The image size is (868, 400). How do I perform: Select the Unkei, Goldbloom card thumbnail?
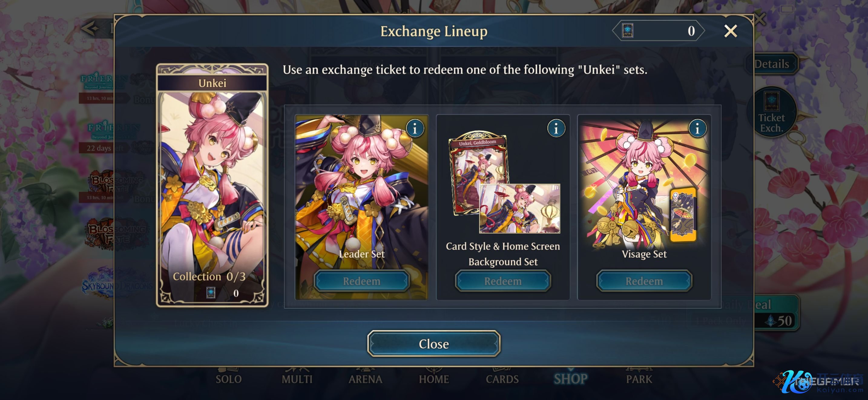click(x=478, y=172)
